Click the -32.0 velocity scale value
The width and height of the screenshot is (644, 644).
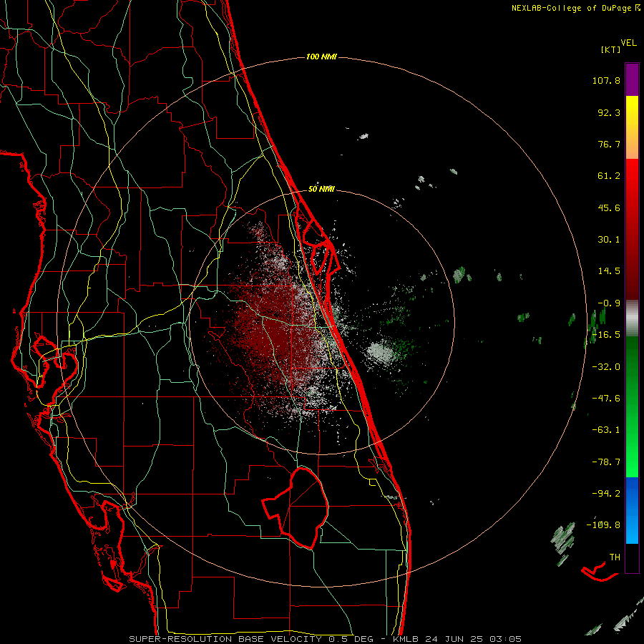606,367
